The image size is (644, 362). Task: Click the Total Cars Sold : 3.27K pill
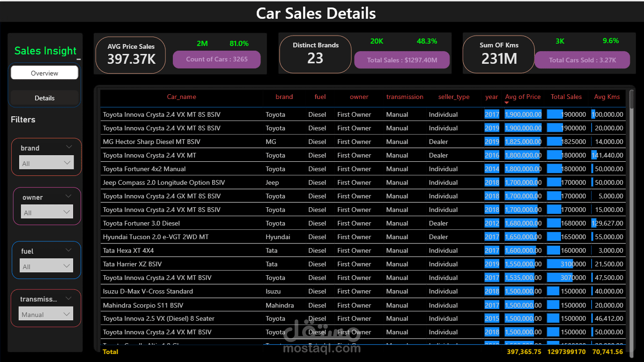(x=582, y=60)
